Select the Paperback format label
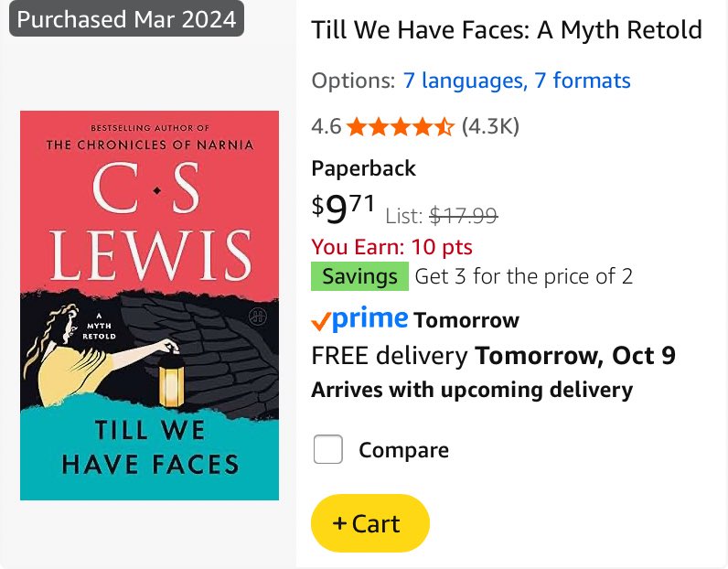This screenshot has height=569, width=728. 363,168
